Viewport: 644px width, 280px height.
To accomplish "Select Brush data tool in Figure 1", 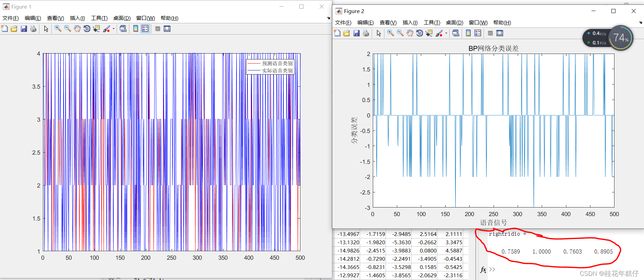I will click(106, 29).
